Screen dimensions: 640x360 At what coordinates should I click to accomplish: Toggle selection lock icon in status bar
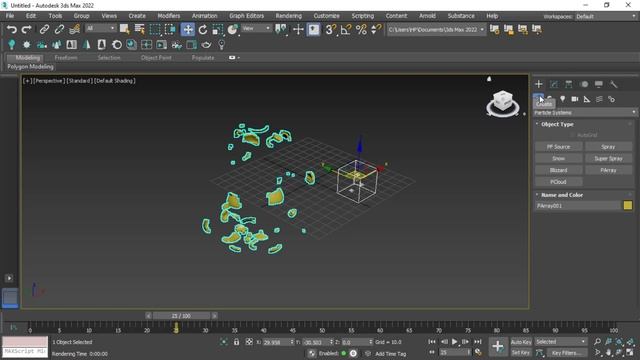click(x=236, y=342)
